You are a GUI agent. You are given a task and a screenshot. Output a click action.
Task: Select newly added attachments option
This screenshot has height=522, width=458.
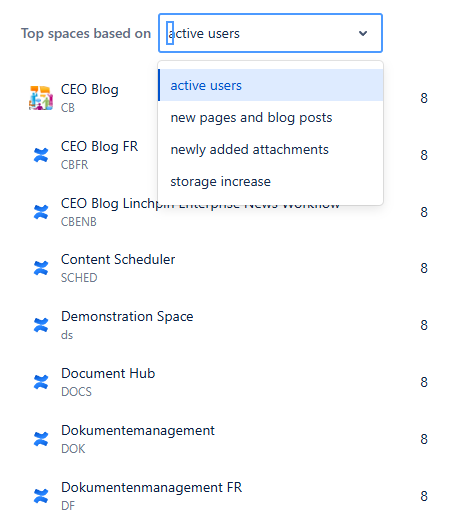pos(271,149)
